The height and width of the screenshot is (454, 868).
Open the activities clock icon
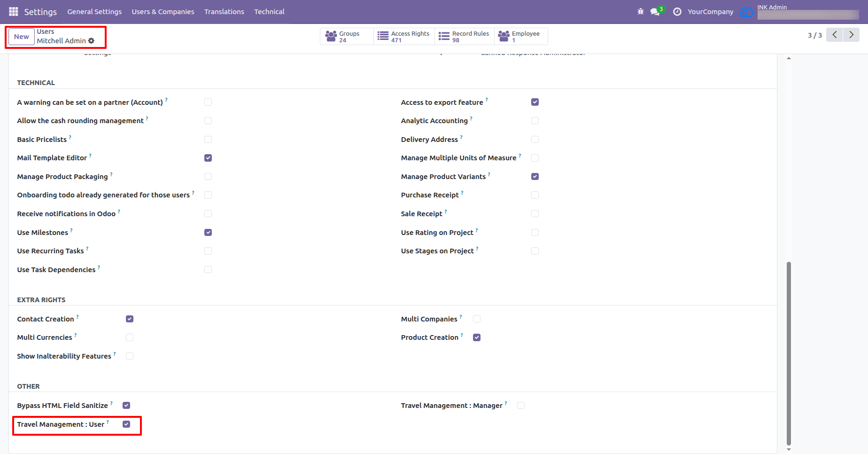[677, 11]
